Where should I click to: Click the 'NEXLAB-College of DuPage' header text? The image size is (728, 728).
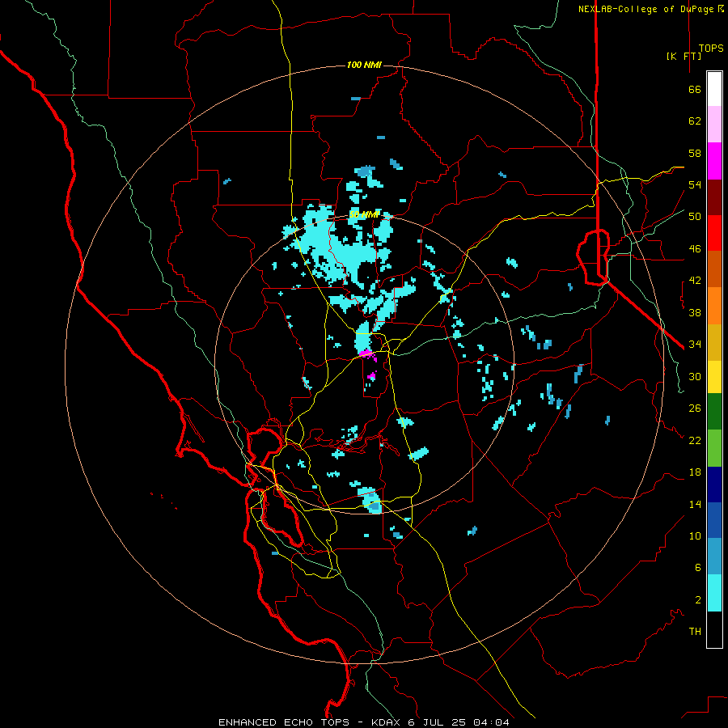pos(645,9)
